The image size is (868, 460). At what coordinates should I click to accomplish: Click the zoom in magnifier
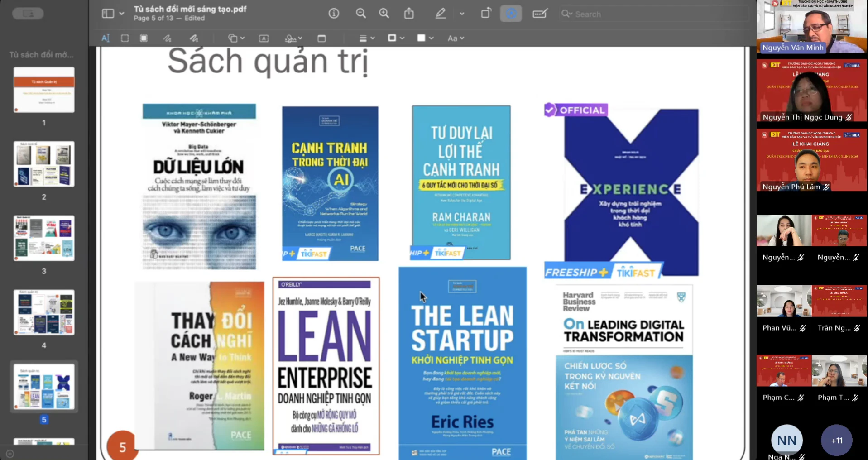point(384,14)
